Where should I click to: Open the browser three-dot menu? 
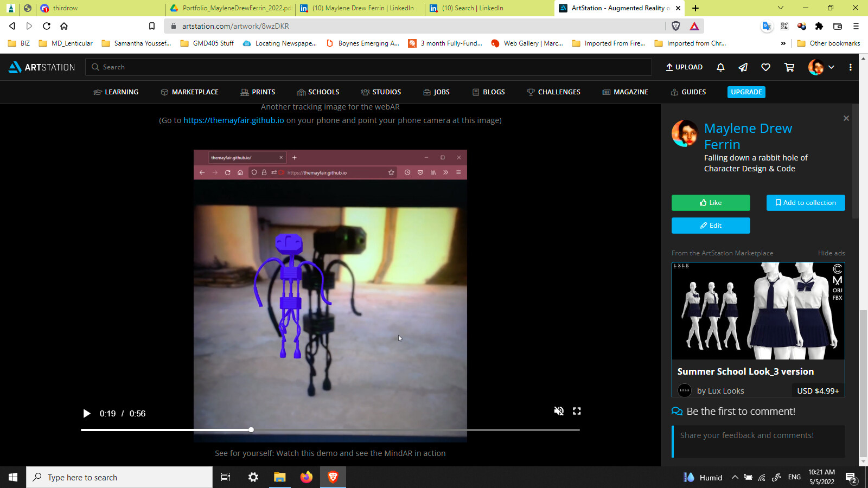pos(856,25)
